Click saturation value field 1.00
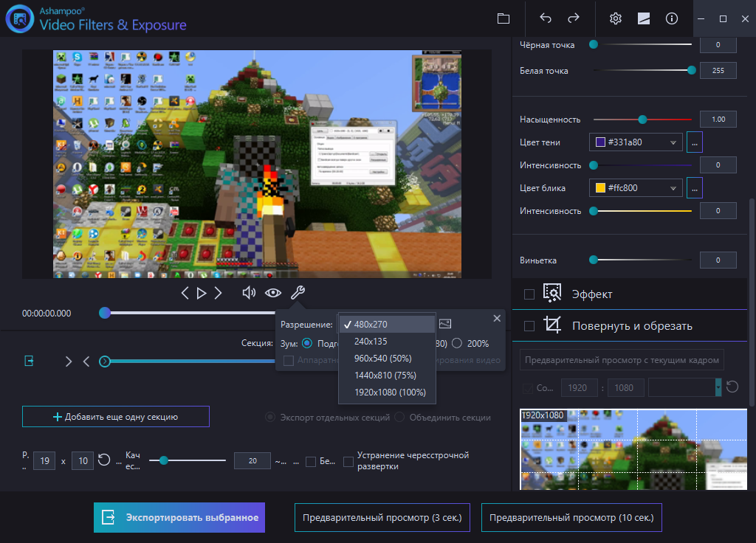The height and width of the screenshot is (543, 756). point(718,119)
